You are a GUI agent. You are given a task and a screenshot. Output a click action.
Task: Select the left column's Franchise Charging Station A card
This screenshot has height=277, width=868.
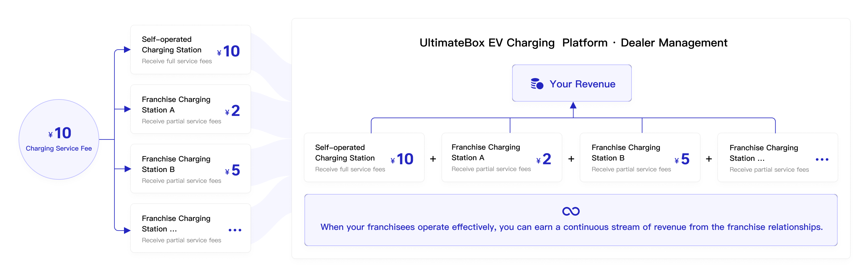[190, 109]
